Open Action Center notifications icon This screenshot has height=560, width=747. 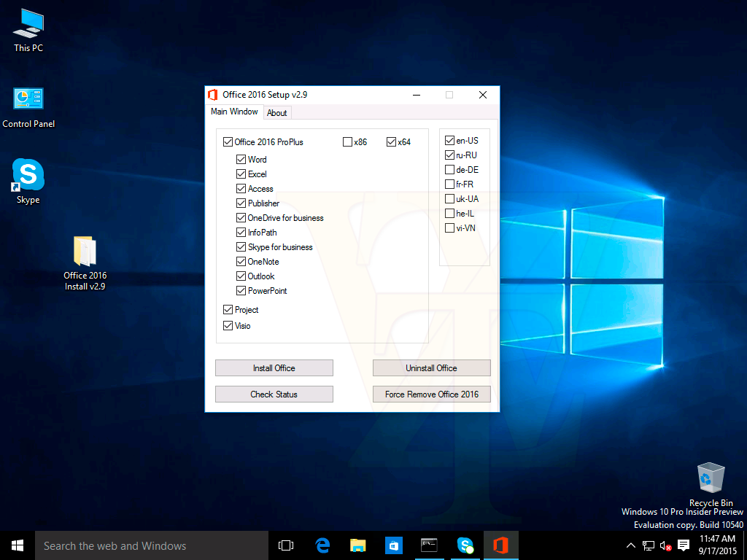(x=684, y=545)
